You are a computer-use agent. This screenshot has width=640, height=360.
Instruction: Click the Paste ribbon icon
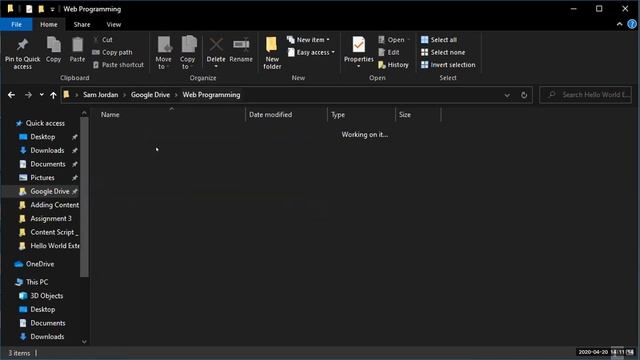(77, 50)
